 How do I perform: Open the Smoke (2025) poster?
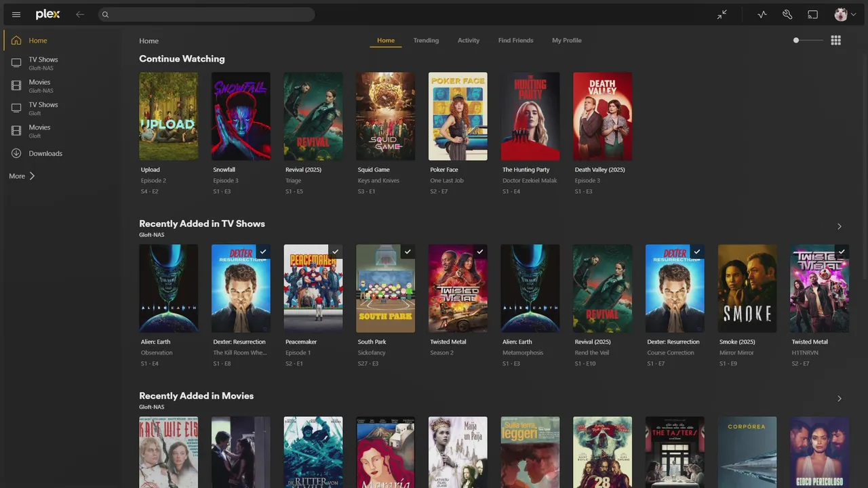[747, 289]
